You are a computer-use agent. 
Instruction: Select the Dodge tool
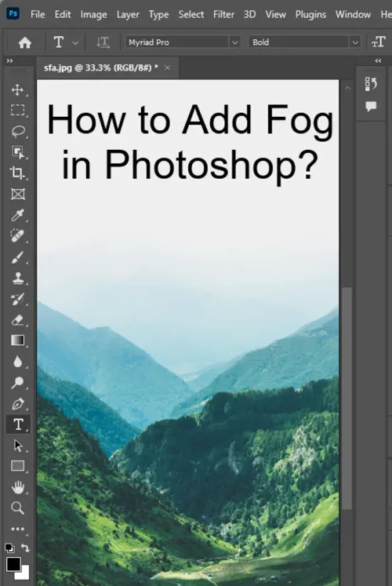[x=17, y=382]
